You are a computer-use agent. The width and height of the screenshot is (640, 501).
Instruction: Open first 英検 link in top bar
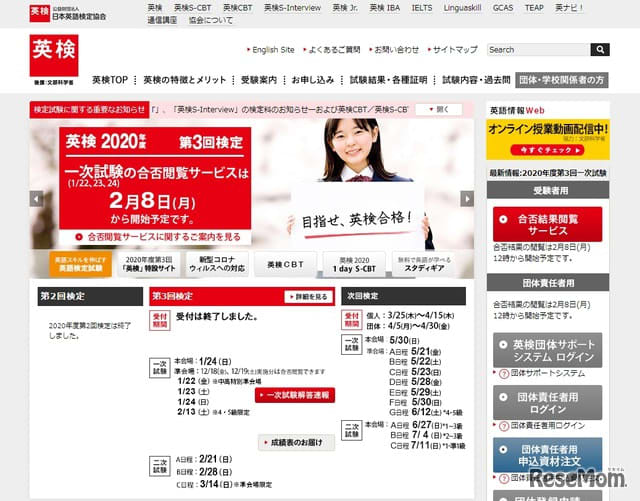155,8
